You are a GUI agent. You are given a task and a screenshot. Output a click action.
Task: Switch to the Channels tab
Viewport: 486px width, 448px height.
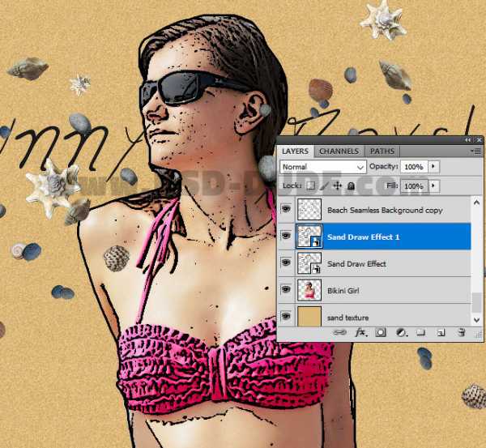tap(339, 151)
